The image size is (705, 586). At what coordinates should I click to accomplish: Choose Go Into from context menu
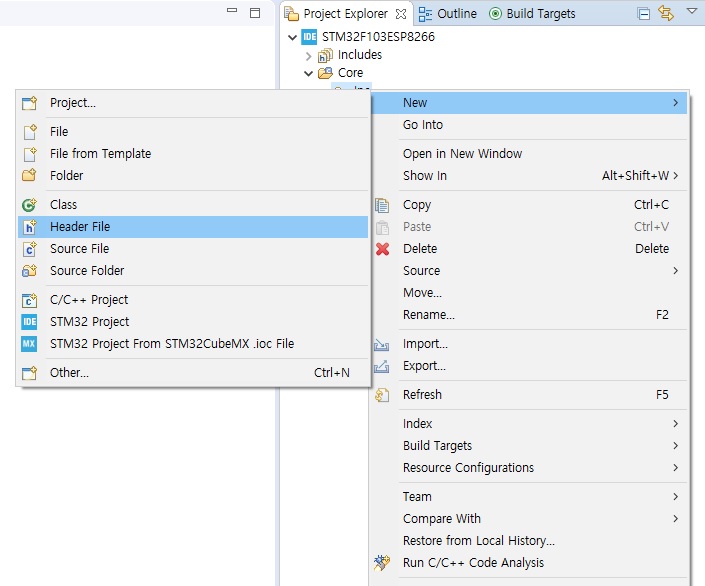pyautogui.click(x=530, y=125)
